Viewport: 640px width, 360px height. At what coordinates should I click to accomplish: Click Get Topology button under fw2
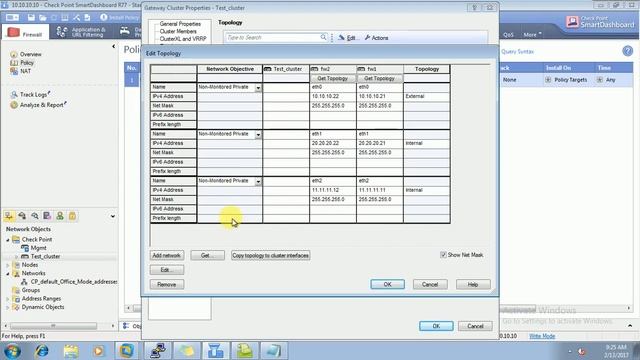(x=333, y=78)
